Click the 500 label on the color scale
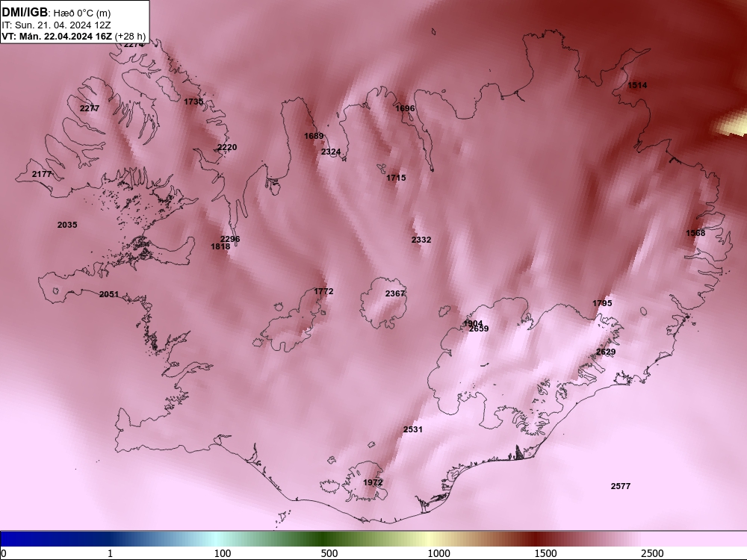Viewport: 747px width, 560px height. tap(329, 553)
